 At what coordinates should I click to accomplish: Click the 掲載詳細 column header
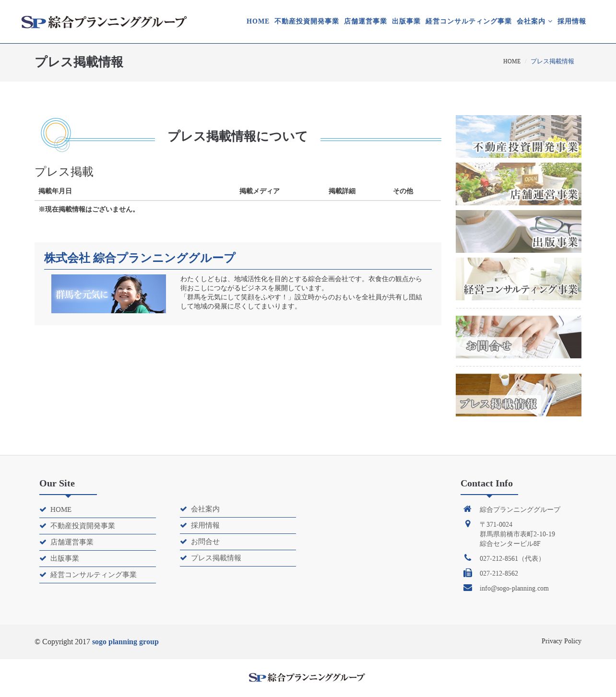[342, 191]
